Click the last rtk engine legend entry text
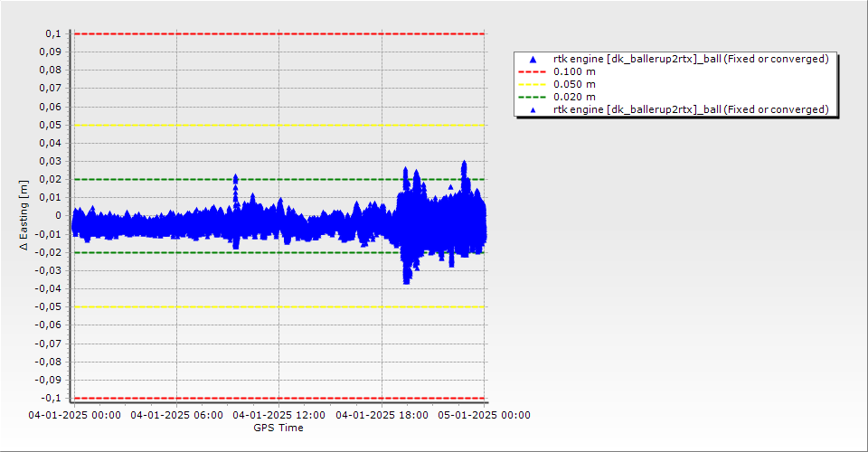The height and width of the screenshot is (452, 868). pos(691,109)
